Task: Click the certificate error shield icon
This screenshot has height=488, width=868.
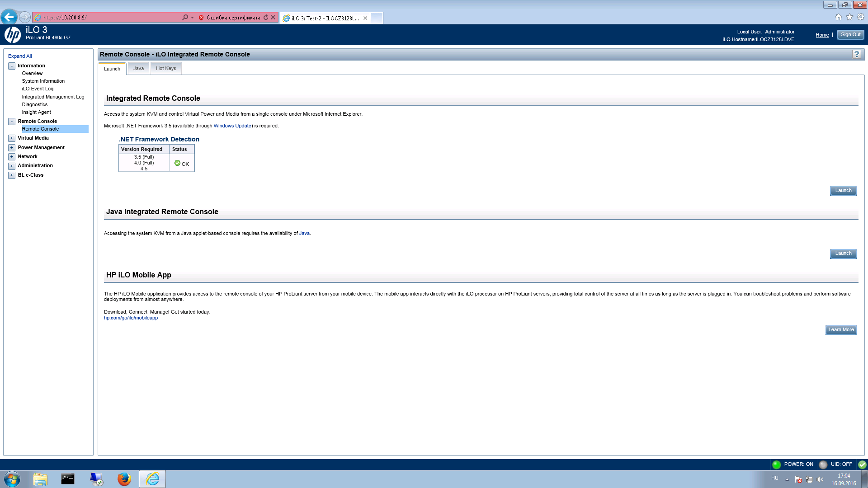Action: click(x=201, y=18)
